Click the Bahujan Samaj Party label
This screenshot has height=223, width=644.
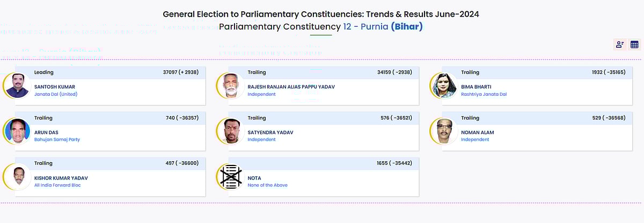[x=57, y=140]
